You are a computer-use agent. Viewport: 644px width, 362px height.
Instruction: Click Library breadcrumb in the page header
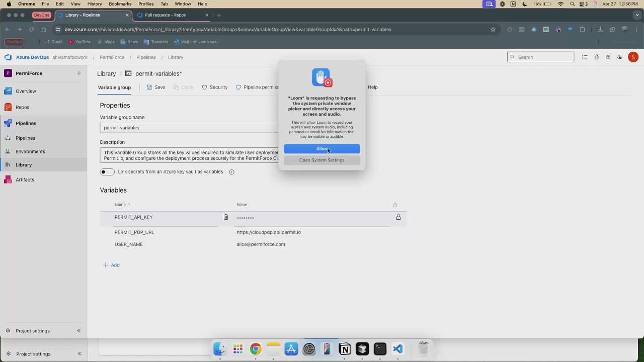pyautogui.click(x=107, y=73)
